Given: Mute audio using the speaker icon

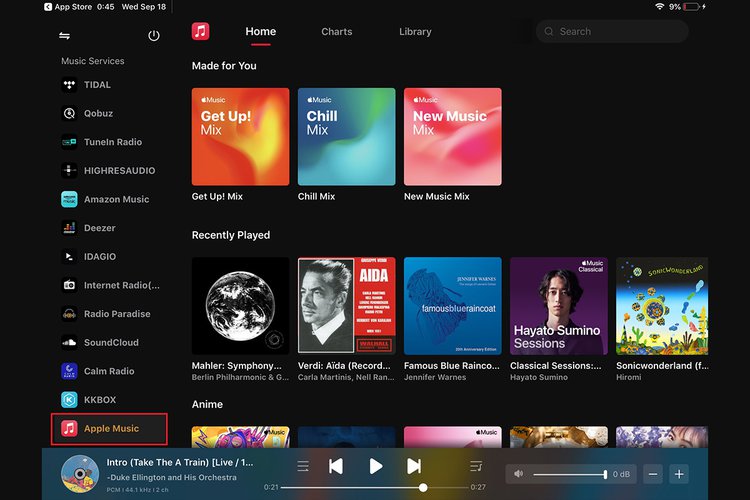Looking at the screenshot, I should [520, 474].
